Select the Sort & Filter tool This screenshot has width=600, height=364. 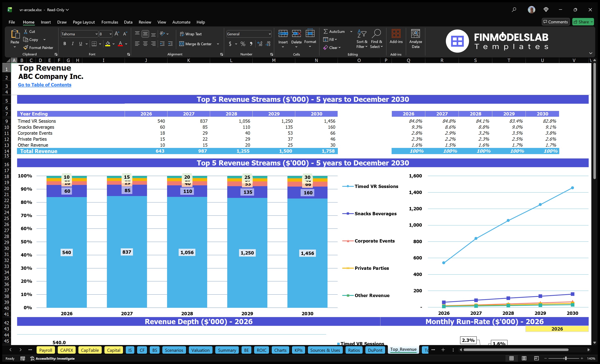(362, 39)
